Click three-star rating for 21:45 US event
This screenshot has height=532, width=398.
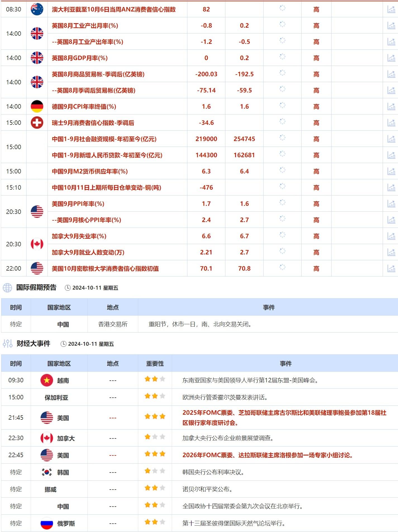pyautogui.click(x=155, y=417)
